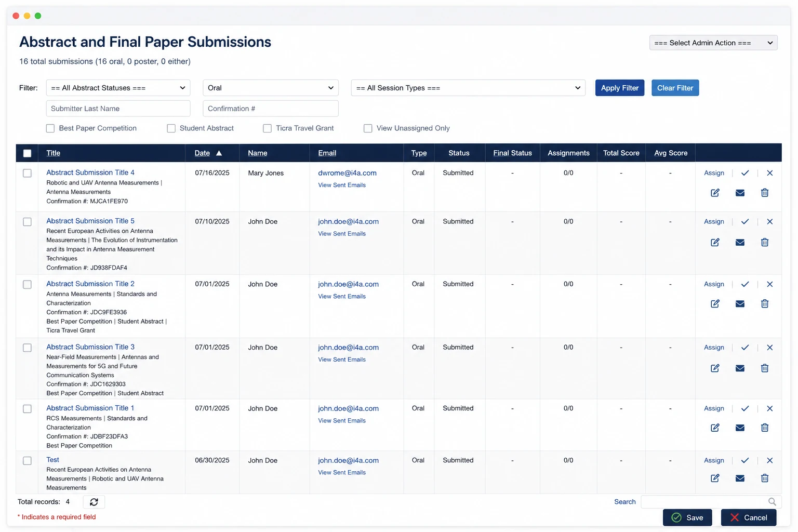798x532 pixels.
Task: Delete the Test submission with trash icon
Action: click(765, 478)
